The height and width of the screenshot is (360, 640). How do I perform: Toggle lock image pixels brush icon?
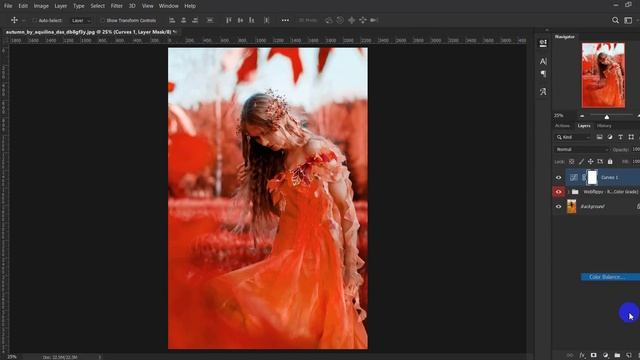tap(581, 162)
